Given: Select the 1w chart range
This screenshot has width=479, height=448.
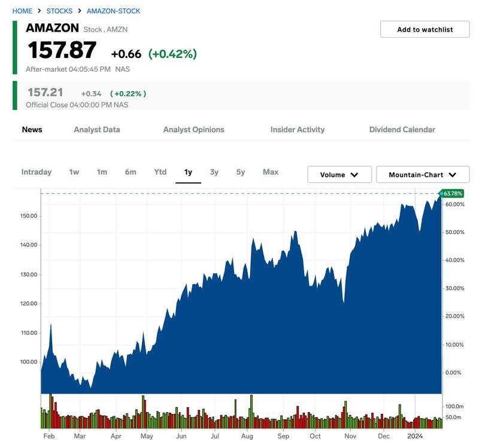Looking at the screenshot, I should (x=74, y=172).
